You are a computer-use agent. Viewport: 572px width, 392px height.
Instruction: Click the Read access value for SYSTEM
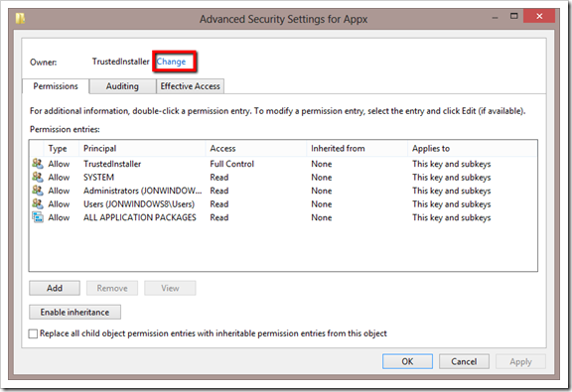pyautogui.click(x=219, y=178)
